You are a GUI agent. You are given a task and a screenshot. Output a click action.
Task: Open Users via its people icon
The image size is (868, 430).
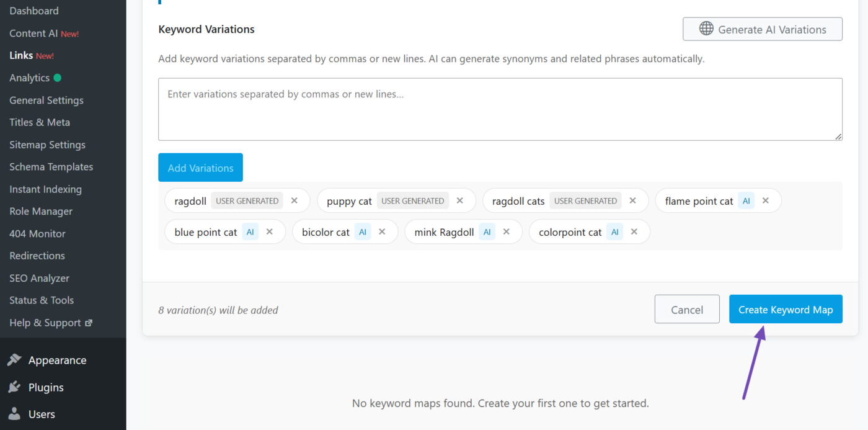point(14,414)
